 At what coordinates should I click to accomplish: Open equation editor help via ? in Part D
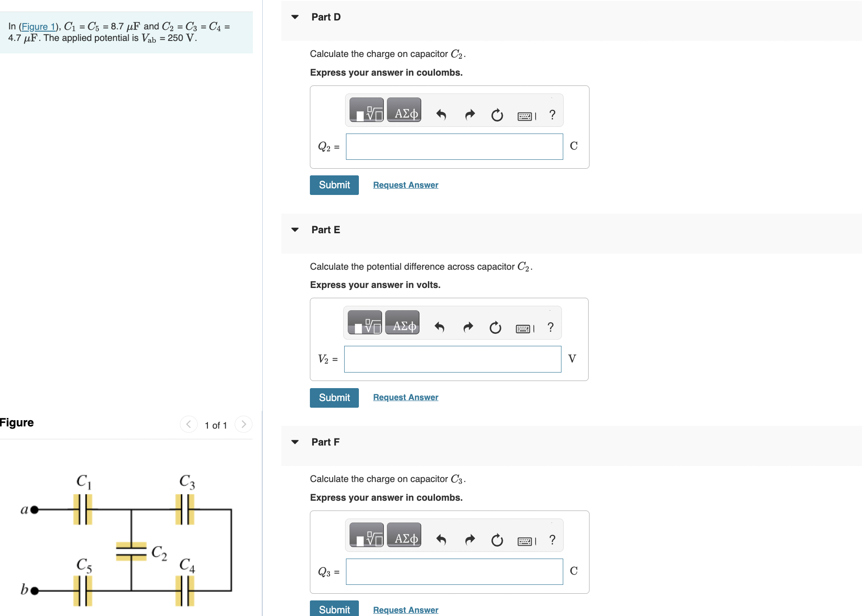click(x=552, y=114)
